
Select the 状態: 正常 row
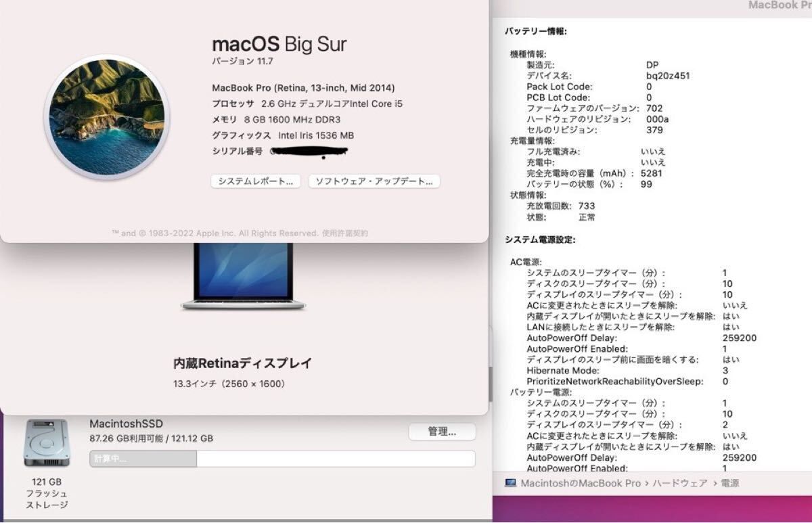pos(561,217)
